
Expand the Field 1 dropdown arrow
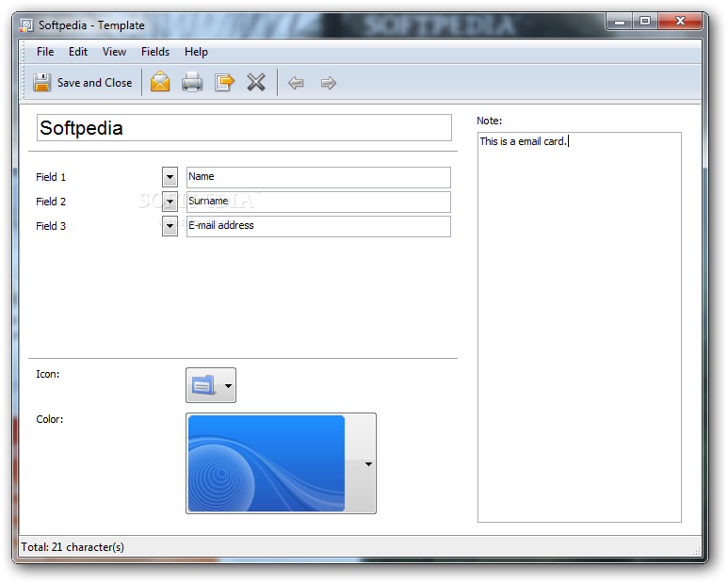[170, 177]
